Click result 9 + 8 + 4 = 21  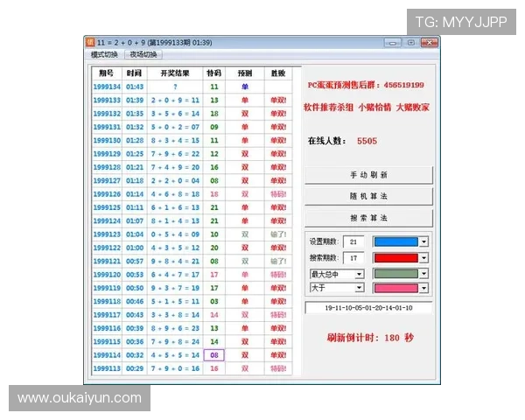point(175,261)
